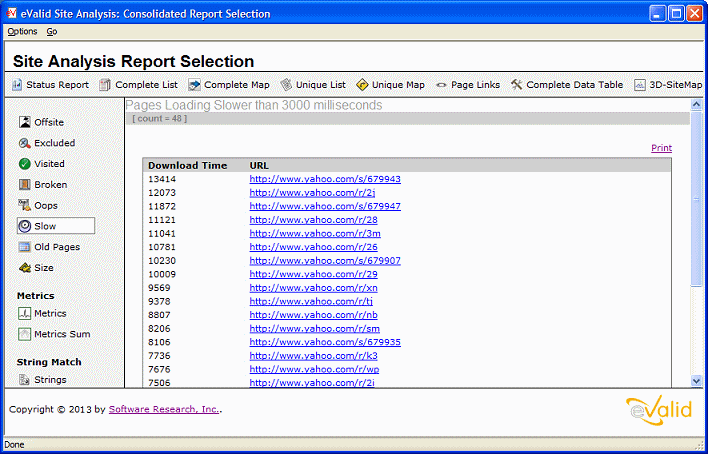Screen dimensions: 708x454
Task: Click link http://www.yahoo.com/r/29
Action: (x=313, y=274)
